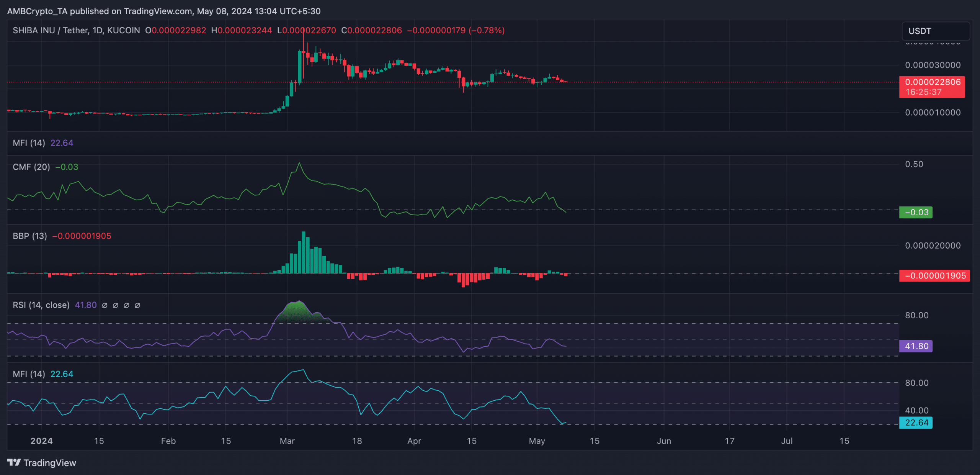This screenshot has height=475, width=980.
Task: Click the high price value H0.000023244
Action: [x=242, y=30]
